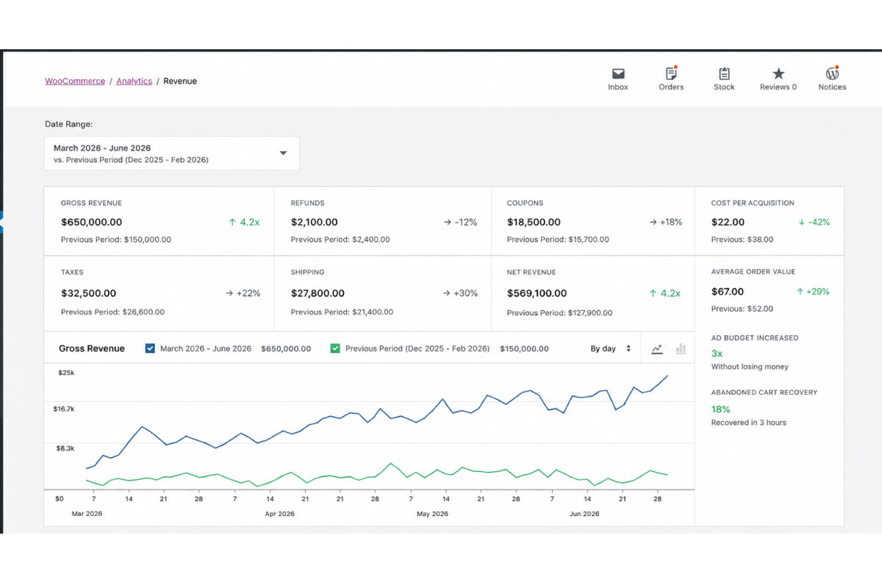Image resolution: width=882 pixels, height=588 pixels.
Task: Open the Reviews star icon
Action: pyautogui.click(x=778, y=73)
